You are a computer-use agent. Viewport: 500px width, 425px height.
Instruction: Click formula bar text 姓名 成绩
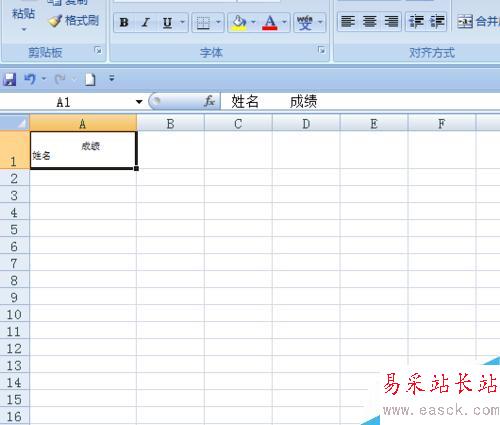pyautogui.click(x=274, y=101)
